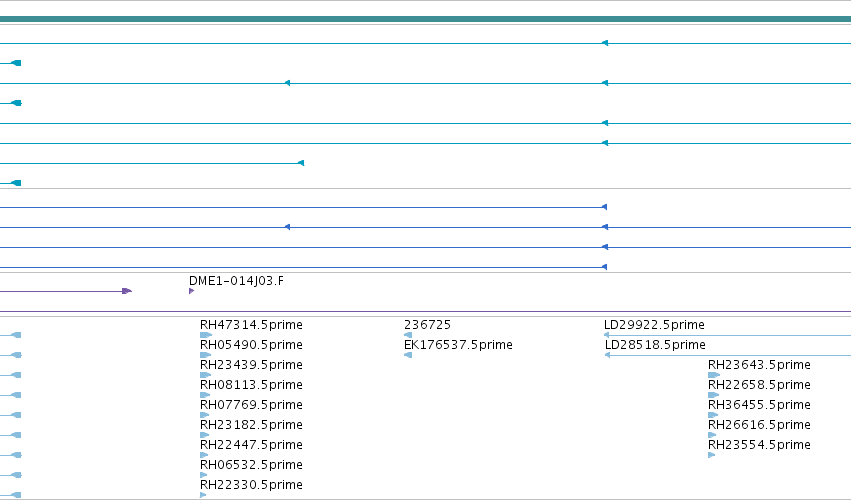Select the RH23182.5prime label

[x=251, y=425]
